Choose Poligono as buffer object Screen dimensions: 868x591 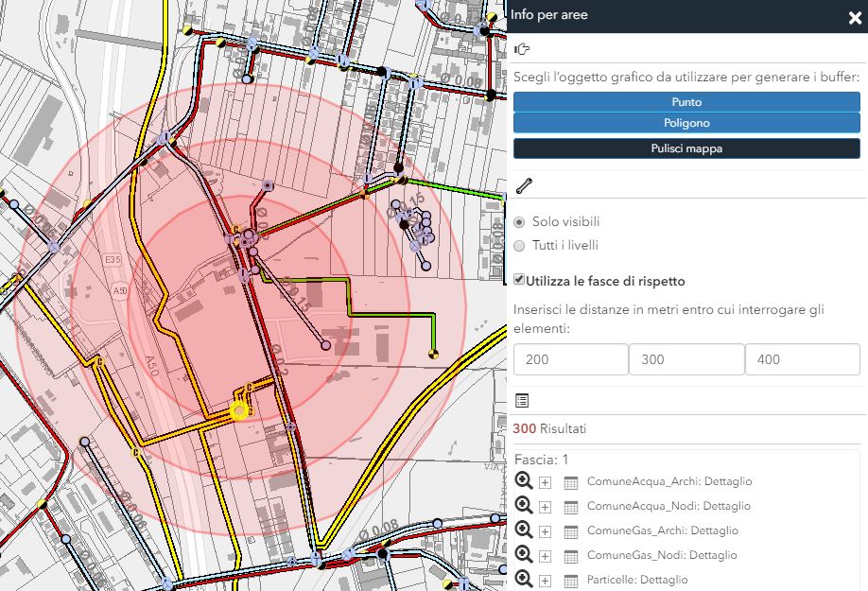point(686,123)
